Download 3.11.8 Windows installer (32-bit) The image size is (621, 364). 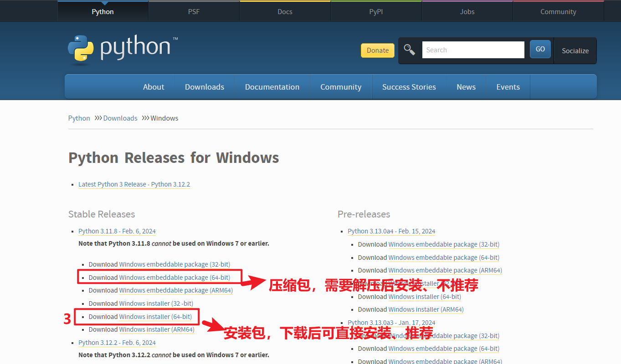point(156,303)
